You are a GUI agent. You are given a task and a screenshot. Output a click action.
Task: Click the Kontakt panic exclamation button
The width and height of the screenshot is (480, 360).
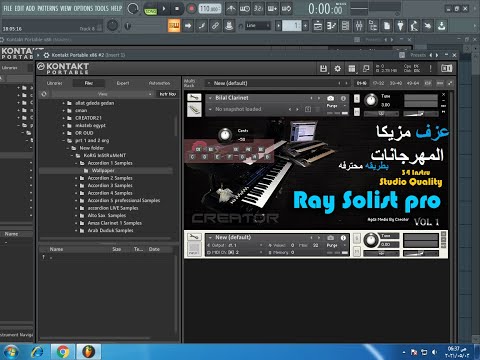coord(430,68)
